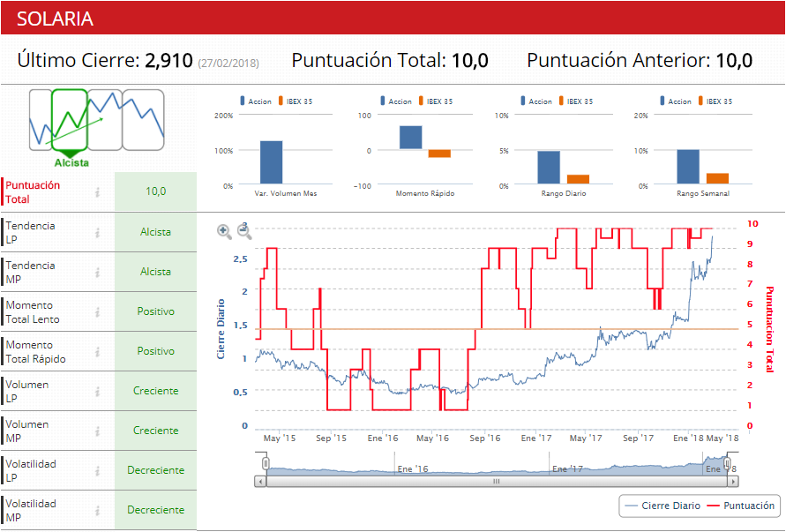Image resolution: width=786 pixels, height=532 pixels.
Task: Click the blue Accion bar in Rango Diario
Action: click(549, 168)
